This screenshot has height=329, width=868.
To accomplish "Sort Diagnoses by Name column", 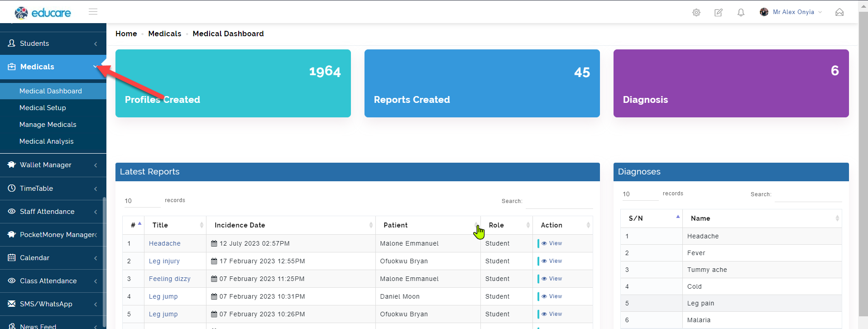I will pos(762,218).
